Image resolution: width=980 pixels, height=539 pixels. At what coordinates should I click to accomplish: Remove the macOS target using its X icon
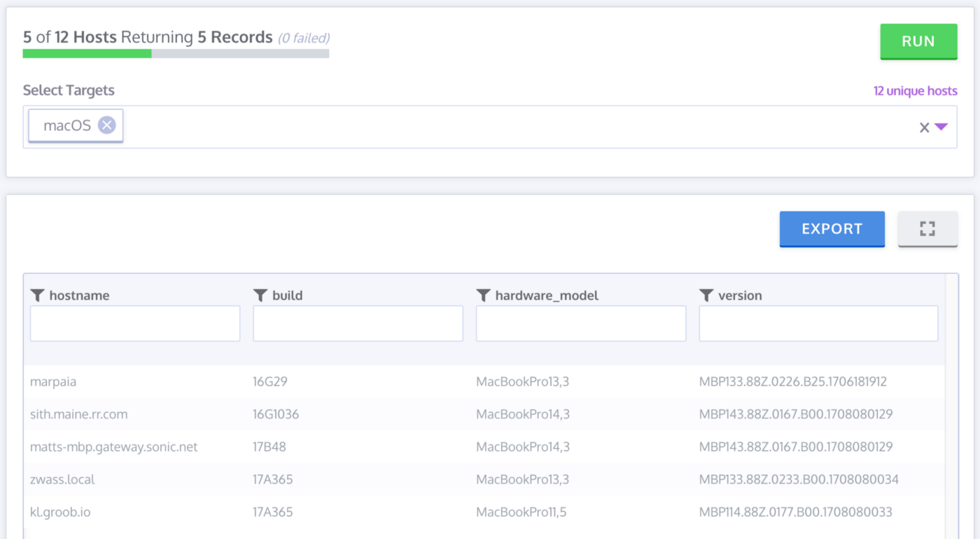(106, 125)
